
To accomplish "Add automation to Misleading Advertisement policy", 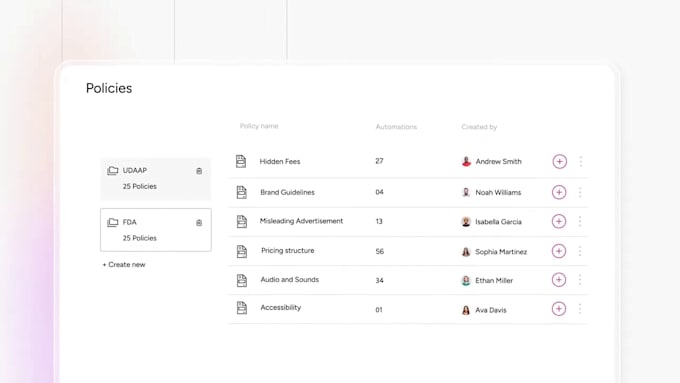I will pyautogui.click(x=559, y=221).
